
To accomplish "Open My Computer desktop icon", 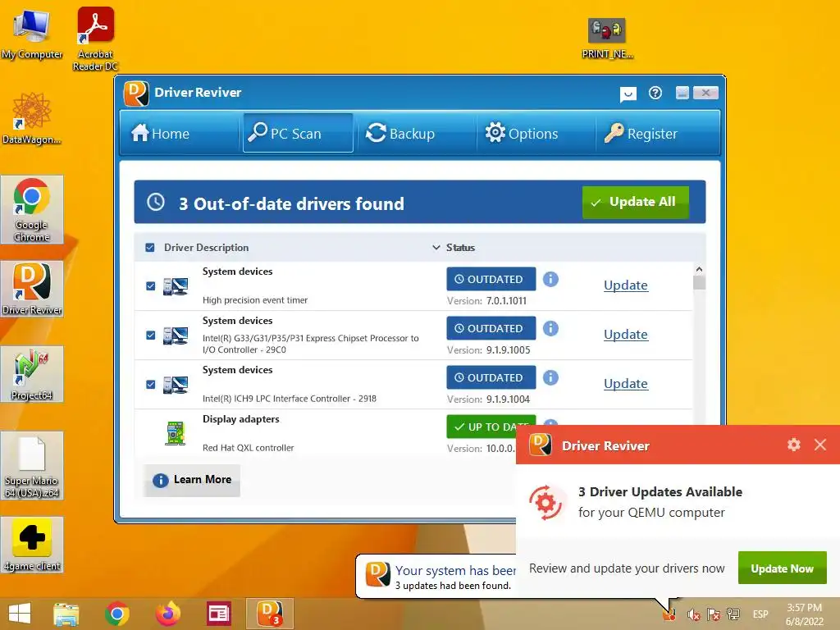I will point(32,32).
